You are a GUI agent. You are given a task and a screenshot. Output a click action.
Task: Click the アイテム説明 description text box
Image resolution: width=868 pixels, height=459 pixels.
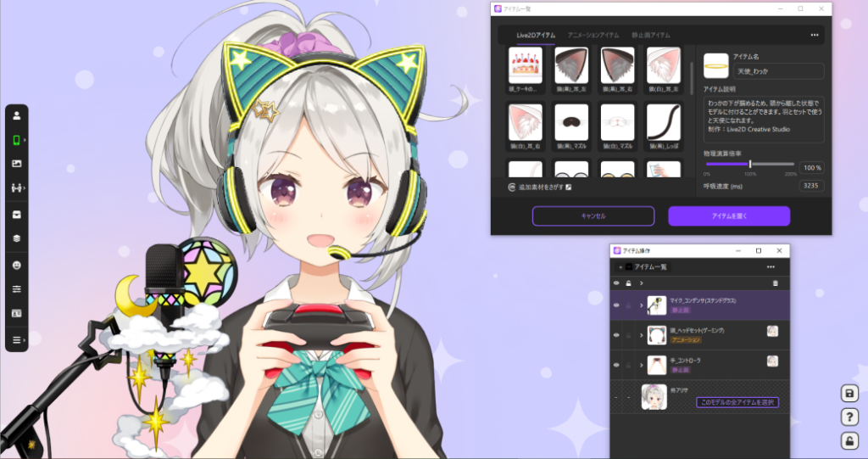[x=764, y=119]
